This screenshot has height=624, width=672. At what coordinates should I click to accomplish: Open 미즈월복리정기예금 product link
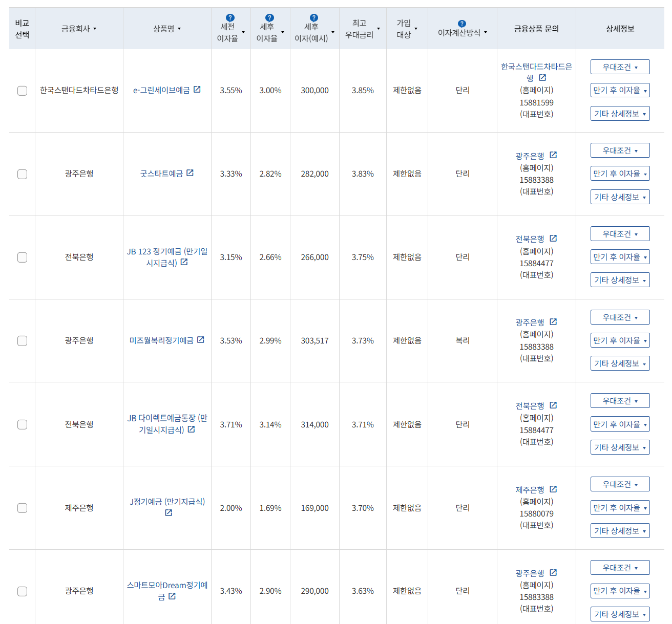click(x=161, y=340)
